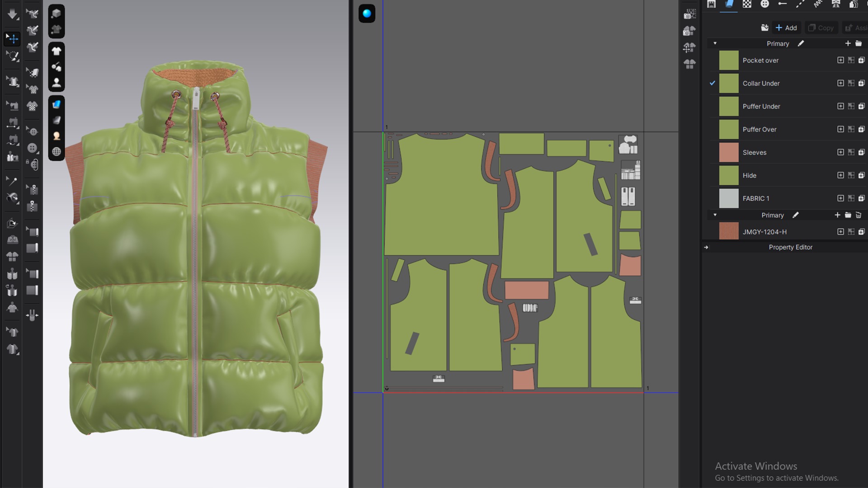
Task: Toggle mesh display with the globe icon
Action: pyautogui.click(x=57, y=152)
